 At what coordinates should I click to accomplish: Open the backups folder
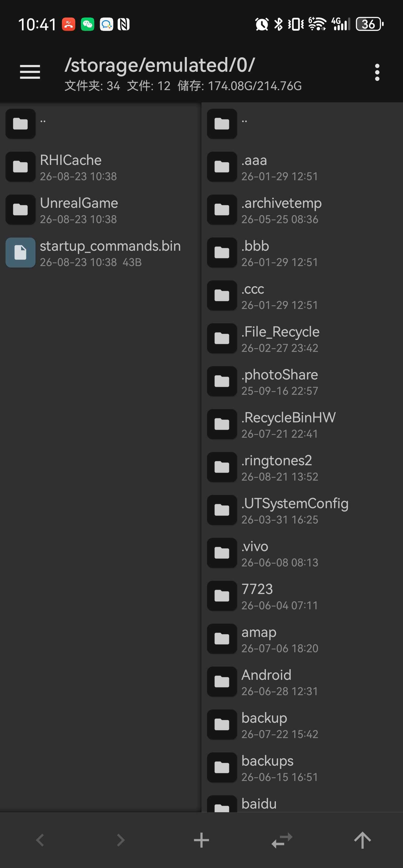pos(302,767)
